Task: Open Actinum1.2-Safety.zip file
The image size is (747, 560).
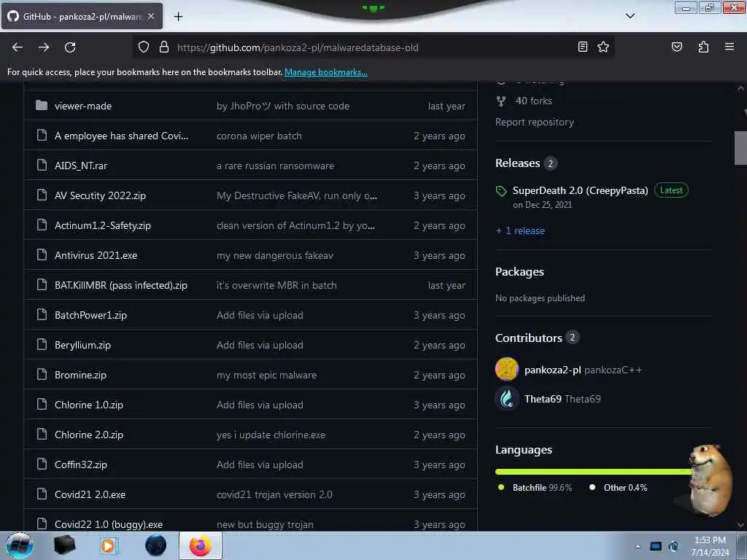Action: pyautogui.click(x=103, y=226)
